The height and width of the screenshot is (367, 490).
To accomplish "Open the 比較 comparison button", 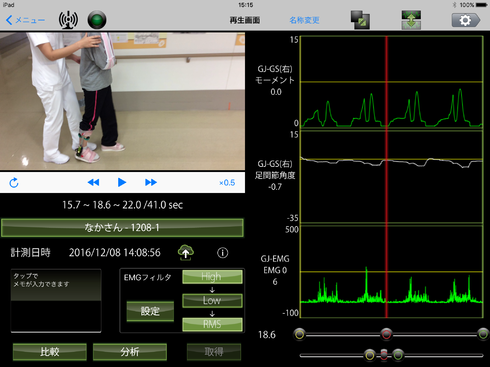I will pos(50,352).
